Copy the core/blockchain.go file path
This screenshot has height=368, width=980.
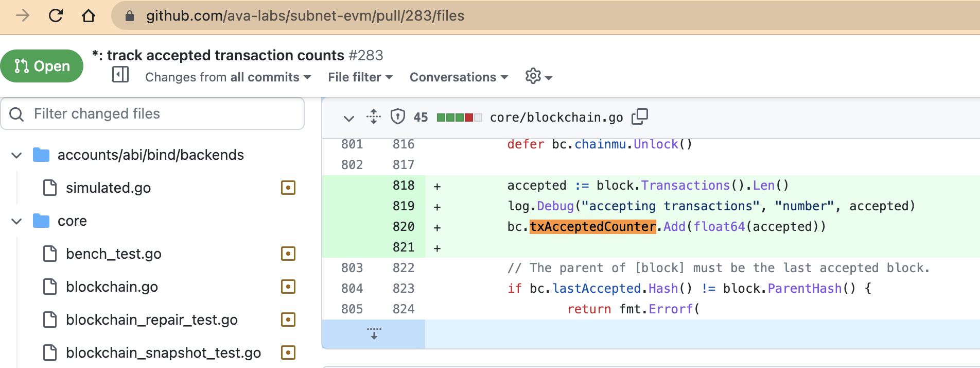(x=639, y=117)
